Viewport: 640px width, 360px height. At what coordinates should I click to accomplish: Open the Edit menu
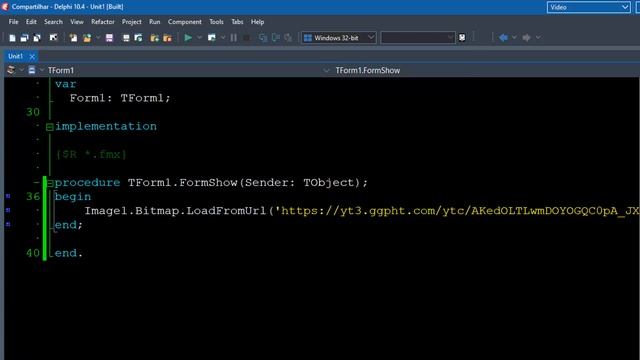point(31,22)
